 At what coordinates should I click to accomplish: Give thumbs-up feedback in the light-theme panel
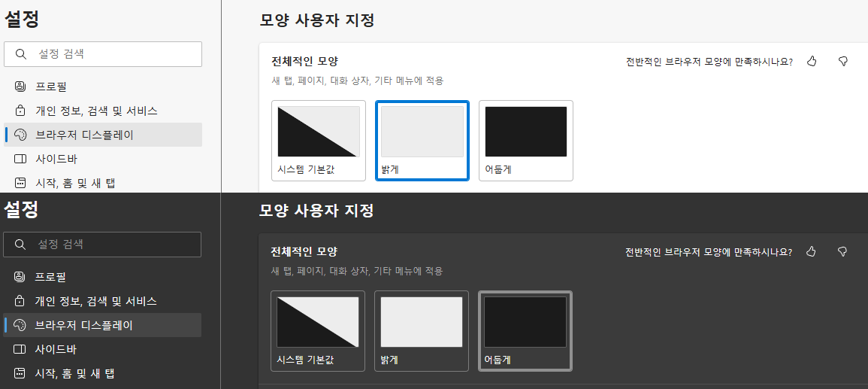[812, 61]
